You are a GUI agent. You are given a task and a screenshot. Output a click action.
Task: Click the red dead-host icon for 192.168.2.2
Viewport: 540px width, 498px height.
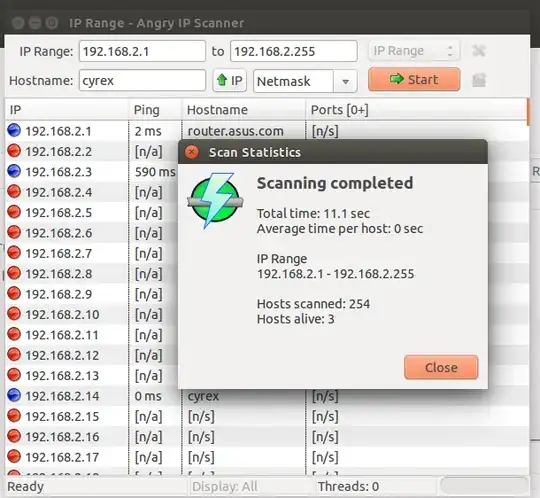[14, 151]
